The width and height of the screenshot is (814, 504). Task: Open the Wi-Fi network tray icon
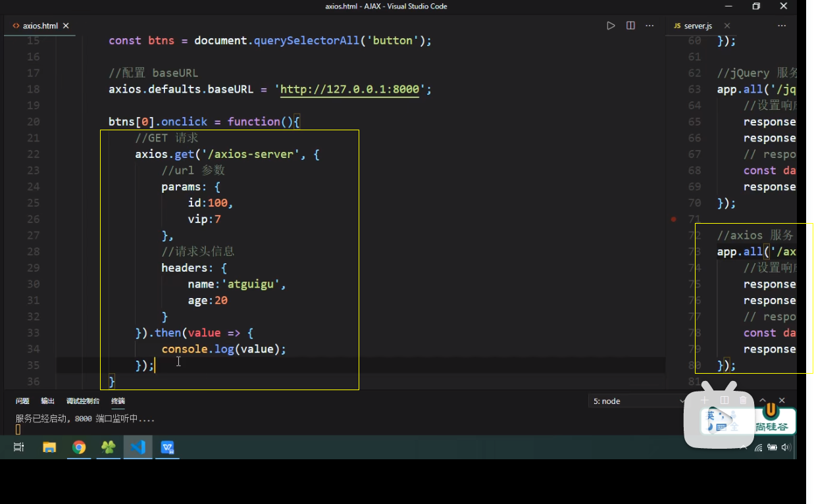pyautogui.click(x=758, y=447)
